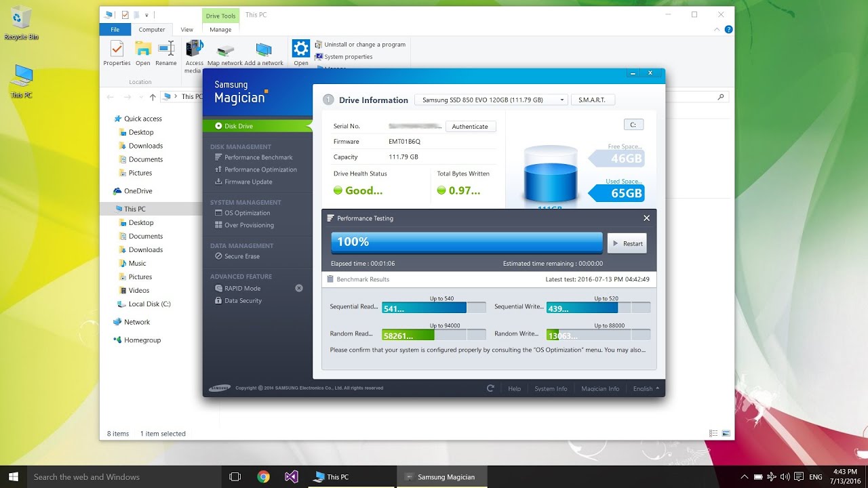Switch to Computer ribbon tab
This screenshot has width=868, height=488.
click(152, 29)
